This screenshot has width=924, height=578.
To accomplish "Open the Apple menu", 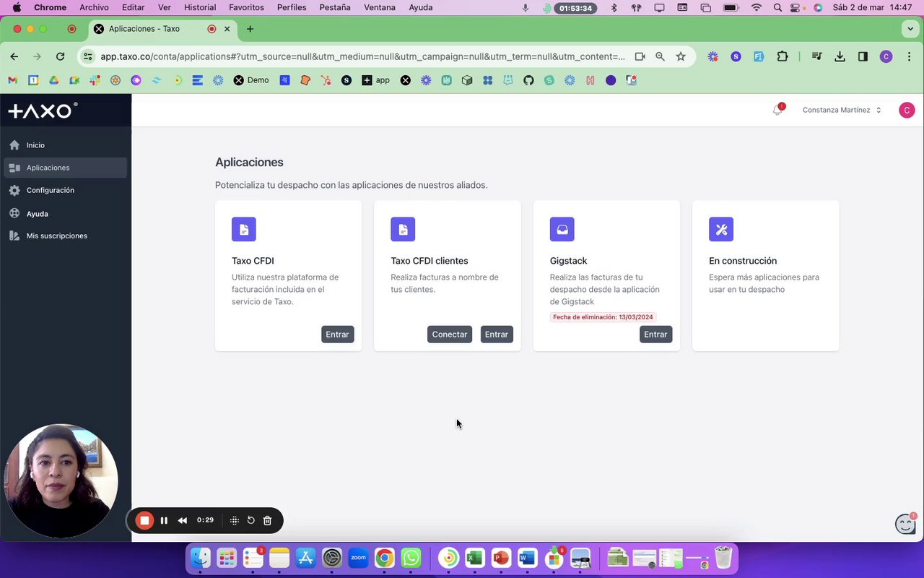I will [16, 7].
